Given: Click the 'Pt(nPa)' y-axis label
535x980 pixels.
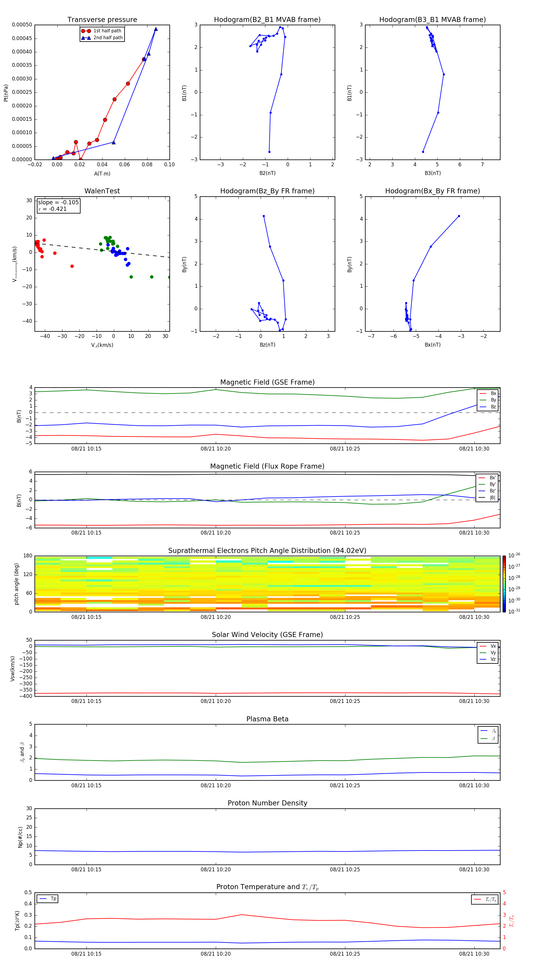Looking at the screenshot, I should [6, 92].
